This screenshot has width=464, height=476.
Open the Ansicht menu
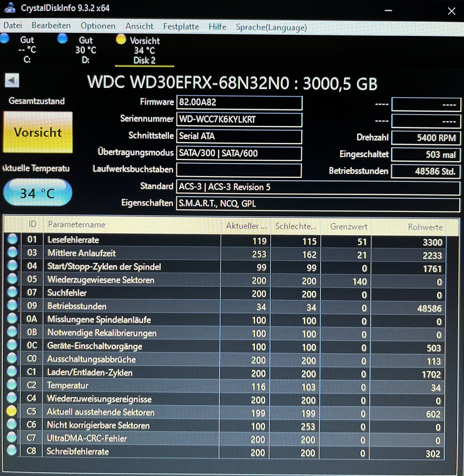[139, 26]
